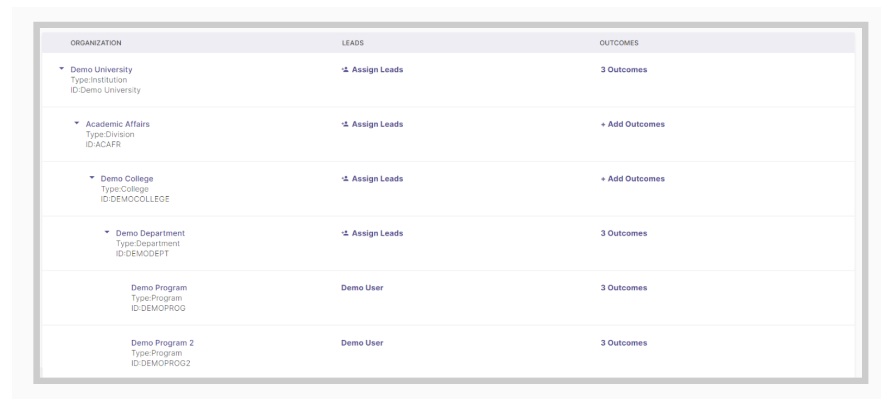Assign leads for Demo Department

coord(372,233)
